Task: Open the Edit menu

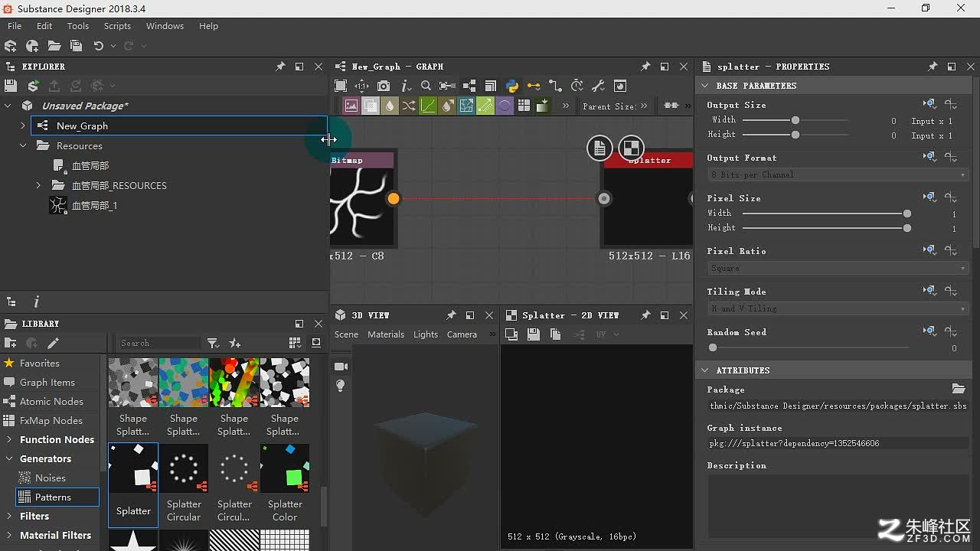Action: coord(44,26)
